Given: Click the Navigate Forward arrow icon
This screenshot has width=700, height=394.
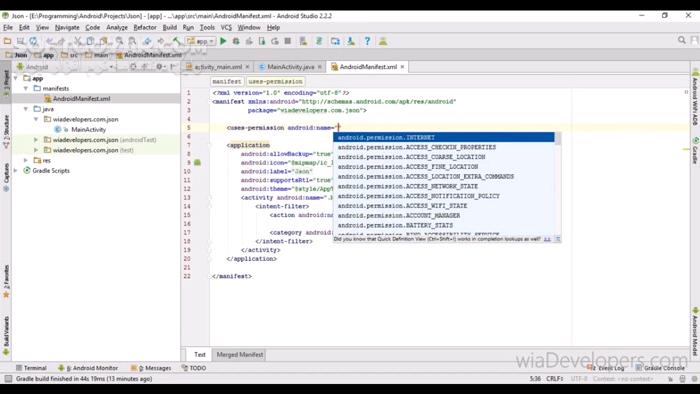Looking at the screenshot, I should pos(161,41).
